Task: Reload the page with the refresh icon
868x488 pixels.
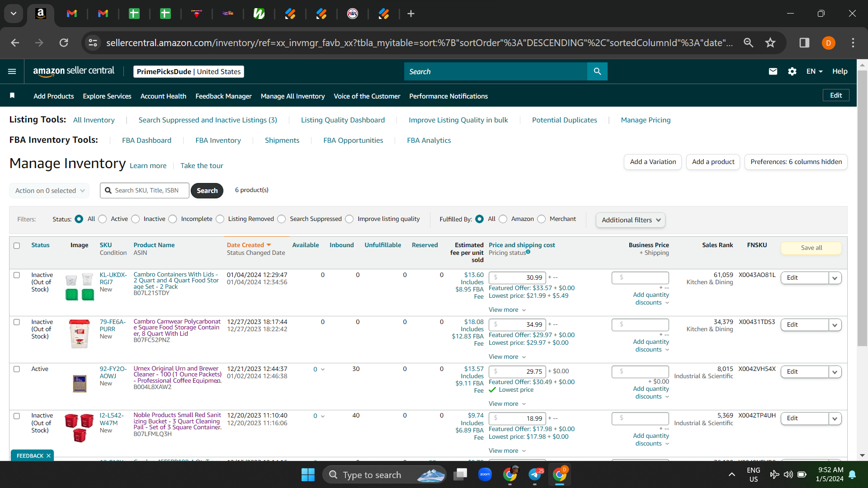Action: 64,43
